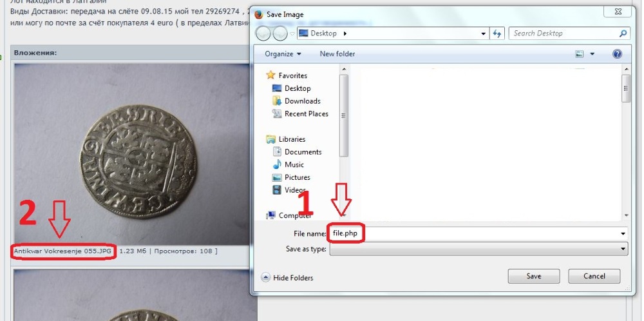Click the refresh button beside address bar
Image resolution: width=644 pixels, height=321 pixels.
click(497, 34)
